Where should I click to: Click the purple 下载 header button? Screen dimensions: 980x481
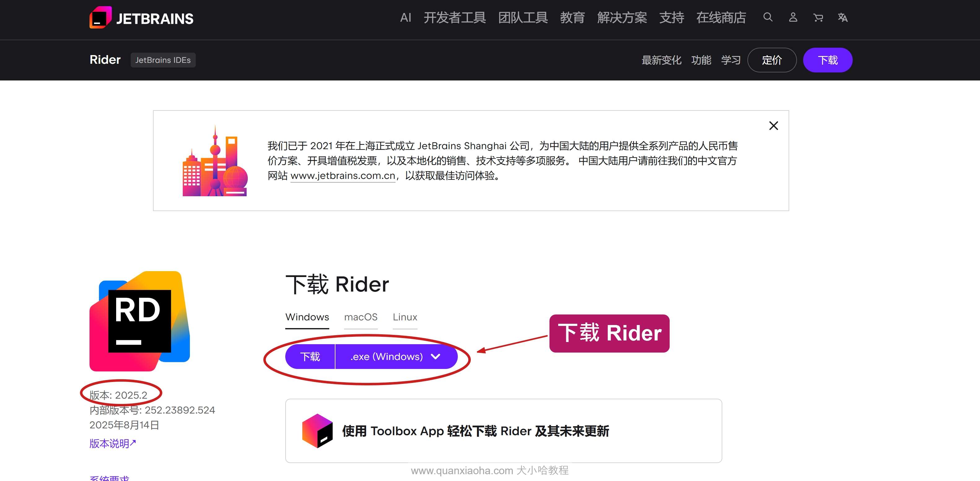click(x=828, y=60)
